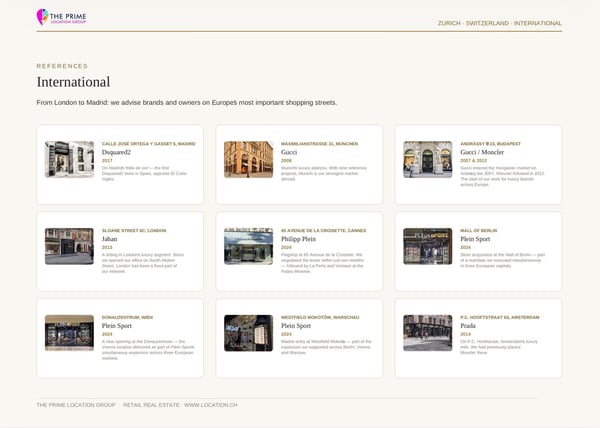The width and height of the screenshot is (600, 428).
Task: Select the REFERENCES section label
Action: [x=62, y=66]
